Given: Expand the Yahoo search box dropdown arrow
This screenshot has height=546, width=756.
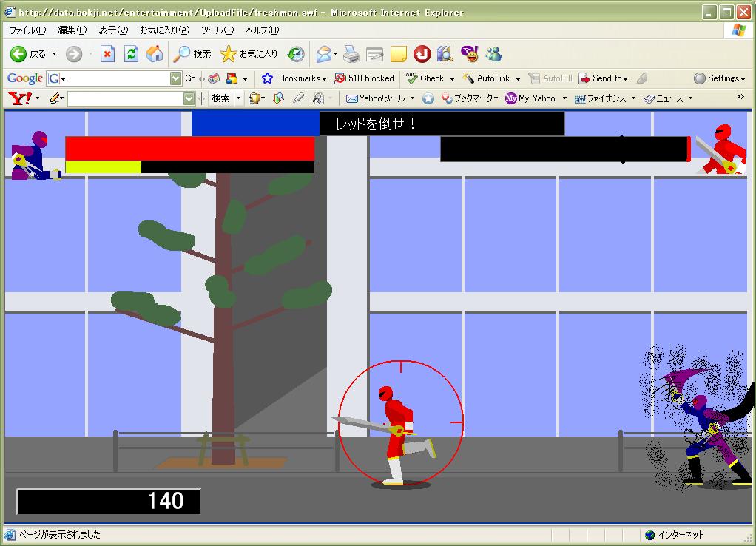Looking at the screenshot, I should click(x=189, y=99).
